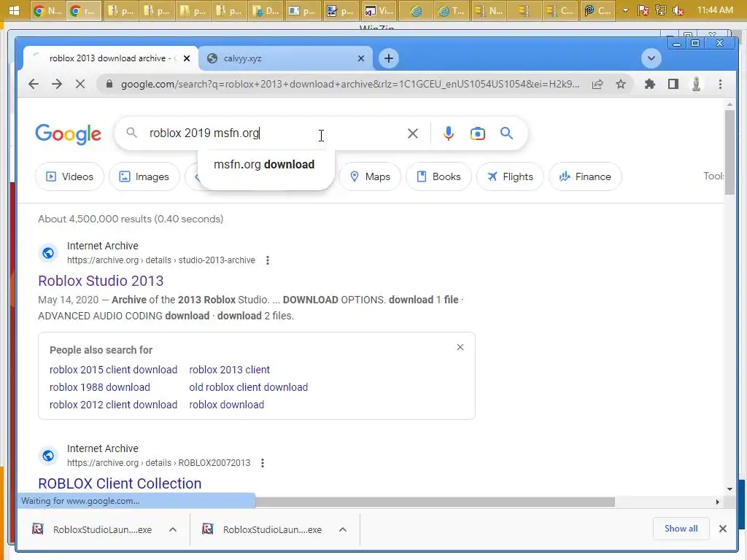Share this page from the address bar

click(x=597, y=85)
